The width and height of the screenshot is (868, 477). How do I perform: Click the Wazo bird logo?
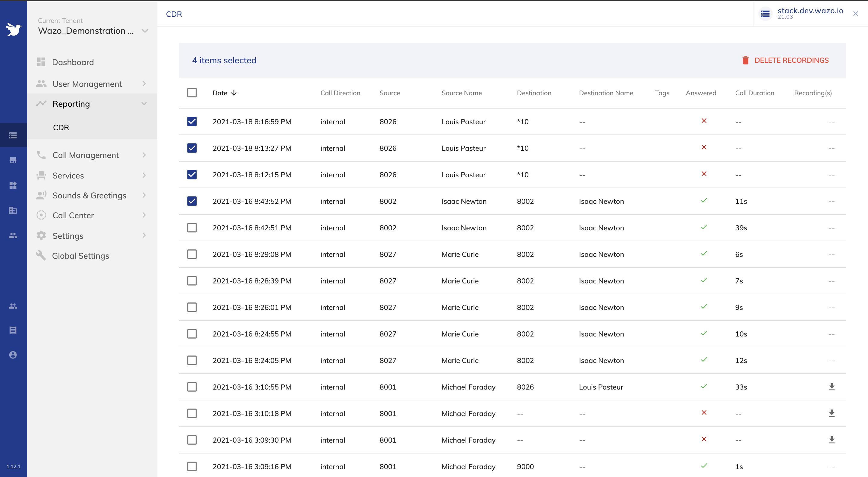pos(14,29)
